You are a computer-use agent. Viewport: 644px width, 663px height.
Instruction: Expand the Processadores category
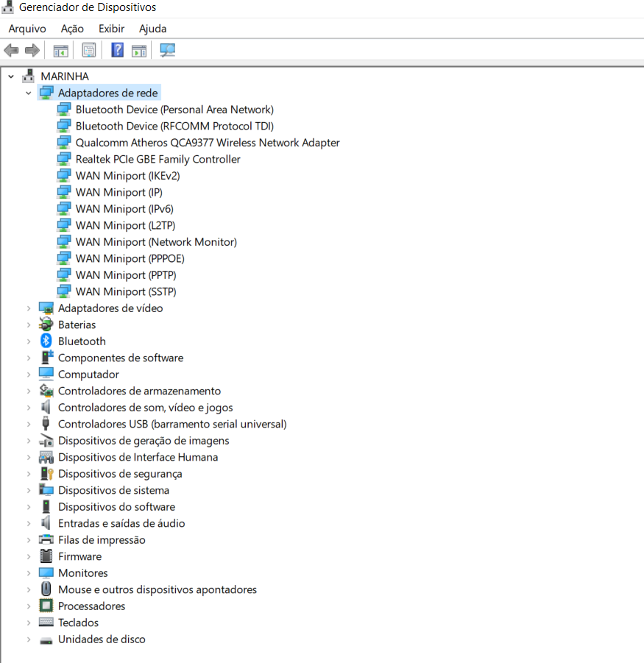click(28, 606)
